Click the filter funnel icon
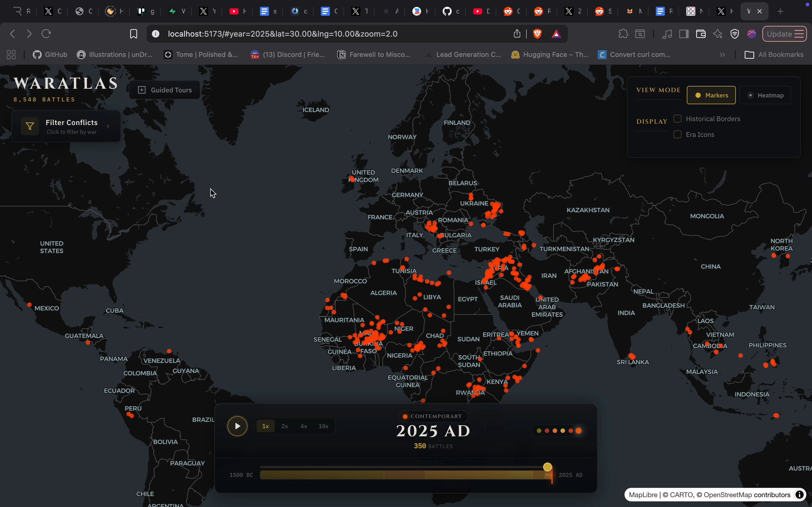Screen dimensions: 812x507 (30, 126)
